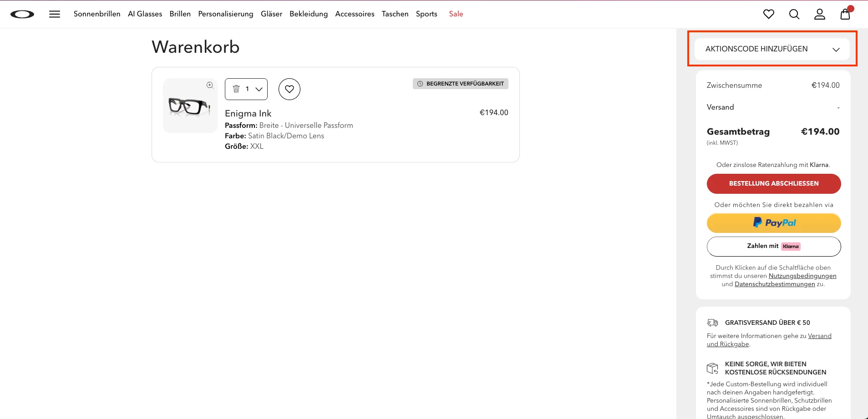Open the Personalisierung menu item
This screenshot has height=419, width=868.
coord(226,14)
